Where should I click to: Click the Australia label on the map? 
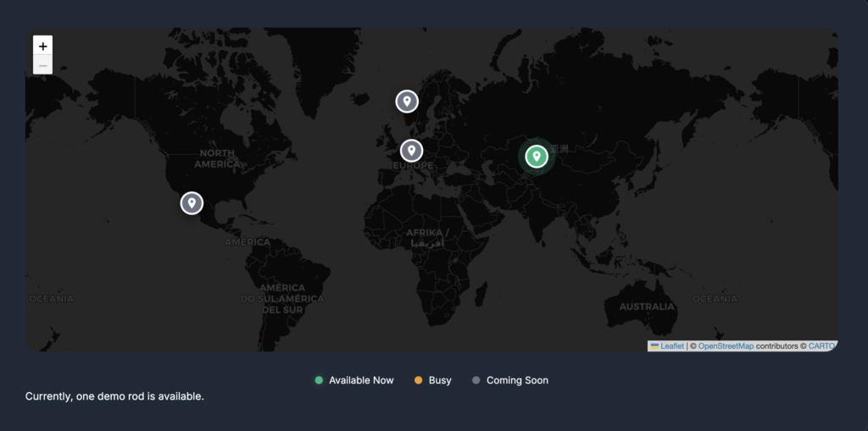coord(647,307)
